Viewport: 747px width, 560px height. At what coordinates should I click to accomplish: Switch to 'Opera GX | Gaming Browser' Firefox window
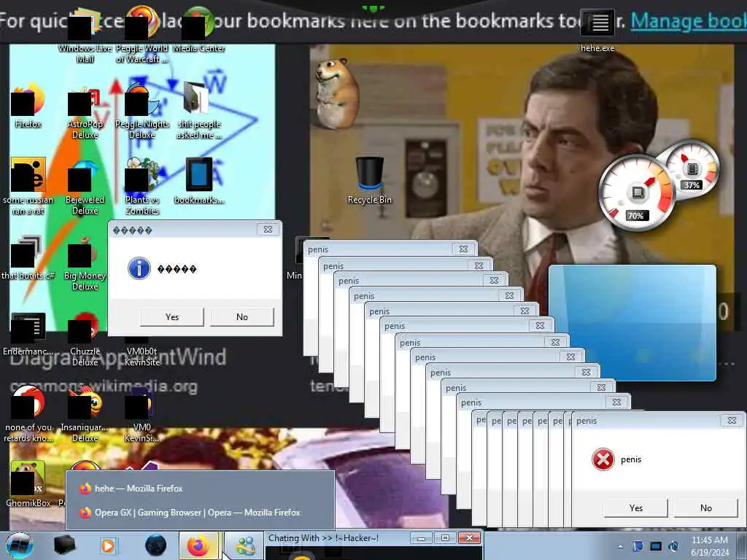pyautogui.click(x=200, y=513)
